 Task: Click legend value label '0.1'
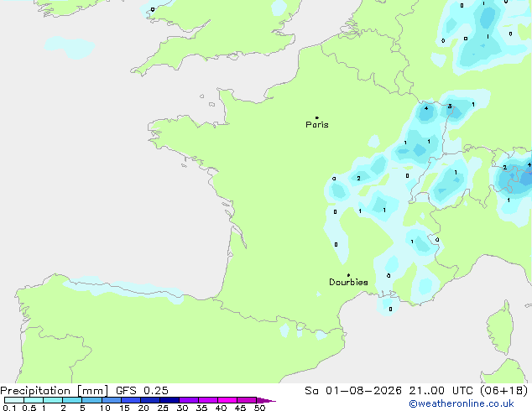pos(9,408)
